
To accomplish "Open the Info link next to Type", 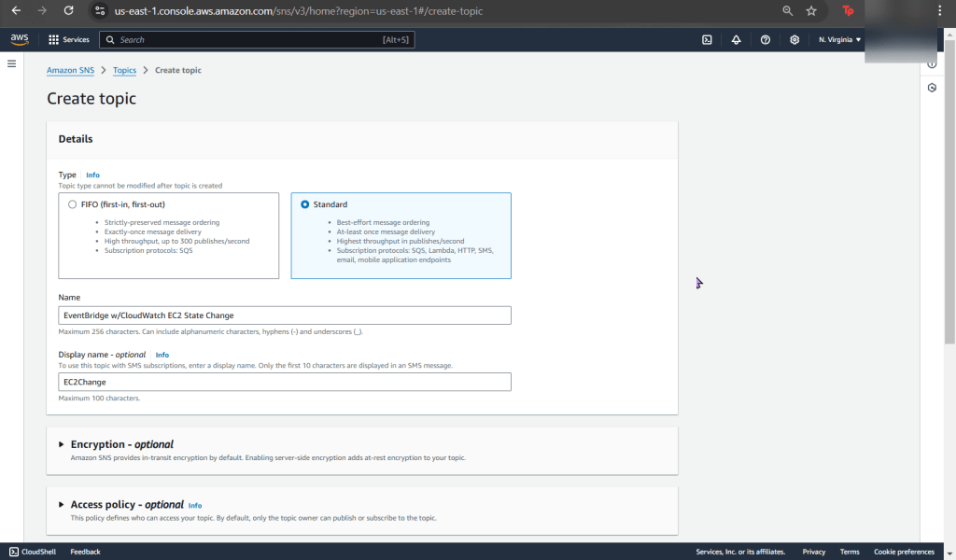I will click(92, 175).
